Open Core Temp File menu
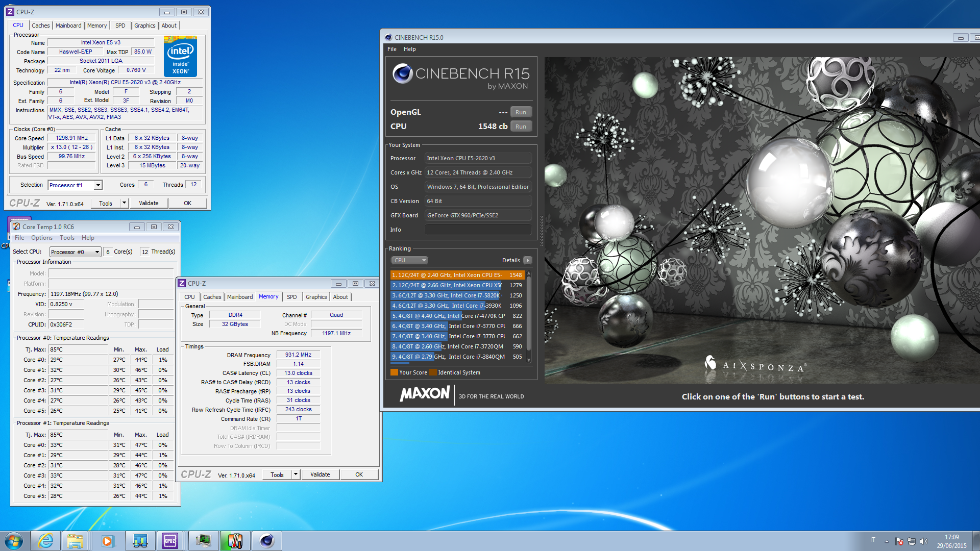 click(x=19, y=238)
